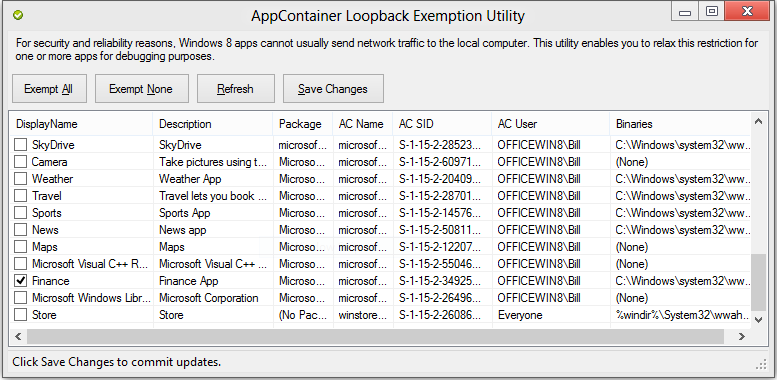Click the Exempt All button

pos(49,89)
